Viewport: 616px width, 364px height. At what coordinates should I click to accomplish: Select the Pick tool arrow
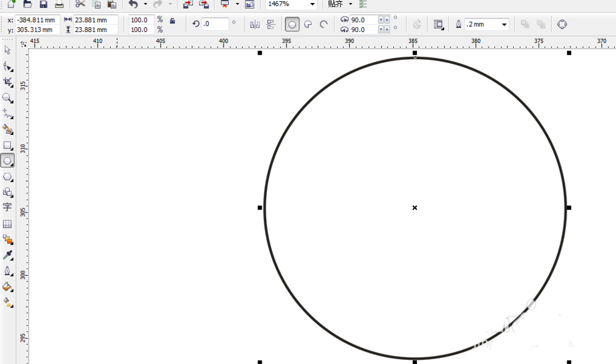[x=7, y=51]
